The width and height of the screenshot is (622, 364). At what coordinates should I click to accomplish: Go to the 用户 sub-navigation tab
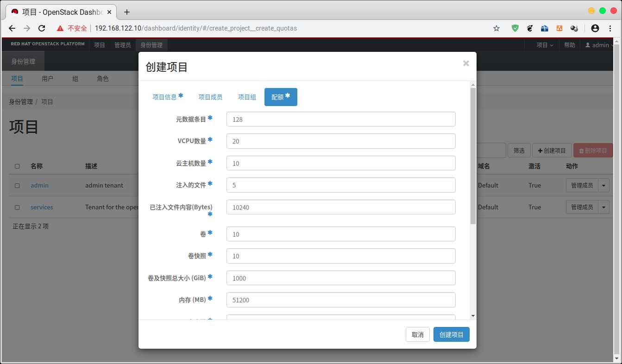[48, 79]
